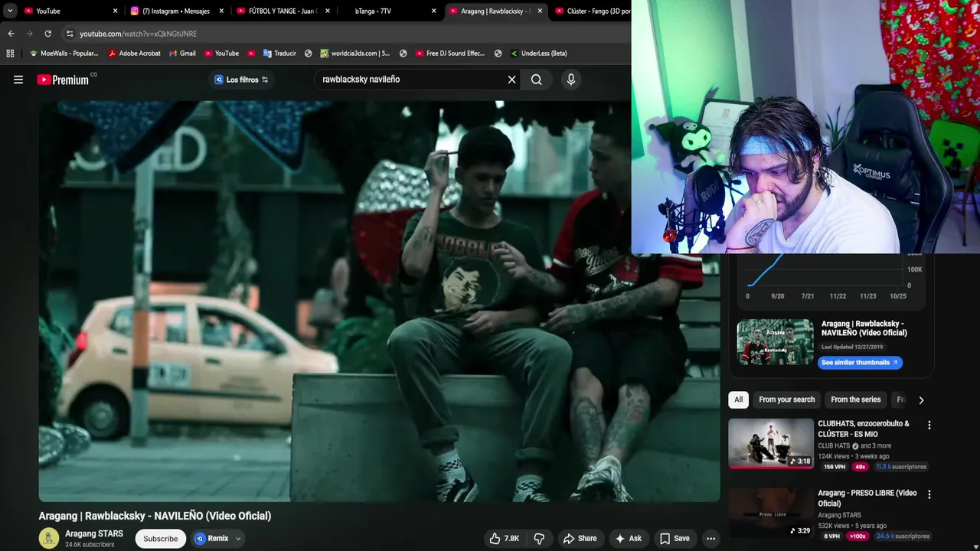Show more filter chips with right chevron
The width and height of the screenshot is (980, 551).
pos(921,399)
